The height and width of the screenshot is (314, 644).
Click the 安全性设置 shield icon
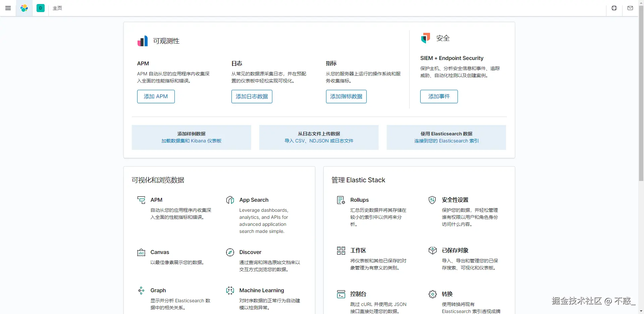(x=432, y=200)
